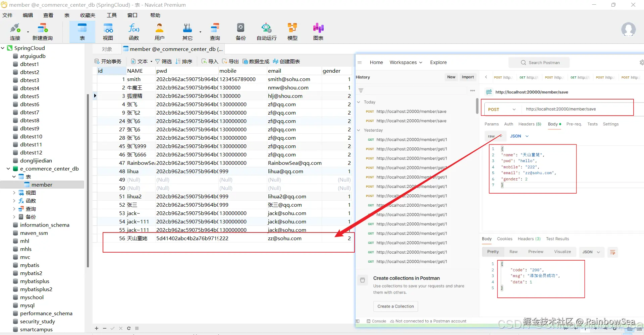Open the request body JSON type dropdown
Viewport: 644px width, 335px height.
pos(519,136)
